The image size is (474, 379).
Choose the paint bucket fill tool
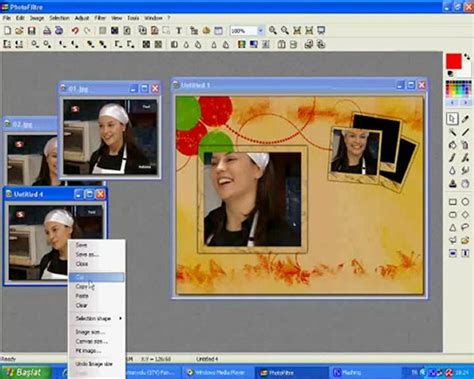452,145
